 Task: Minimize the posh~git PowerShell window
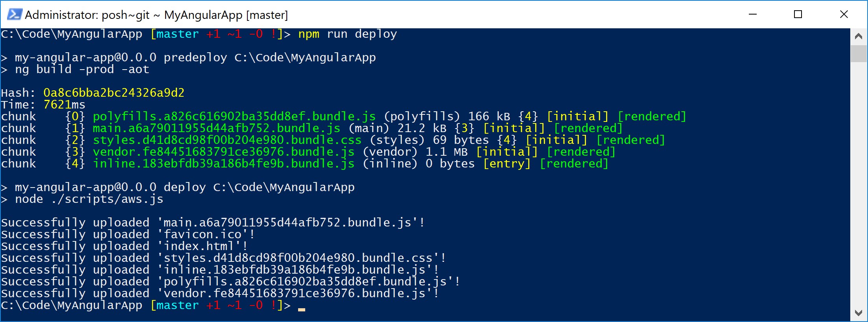tap(753, 15)
